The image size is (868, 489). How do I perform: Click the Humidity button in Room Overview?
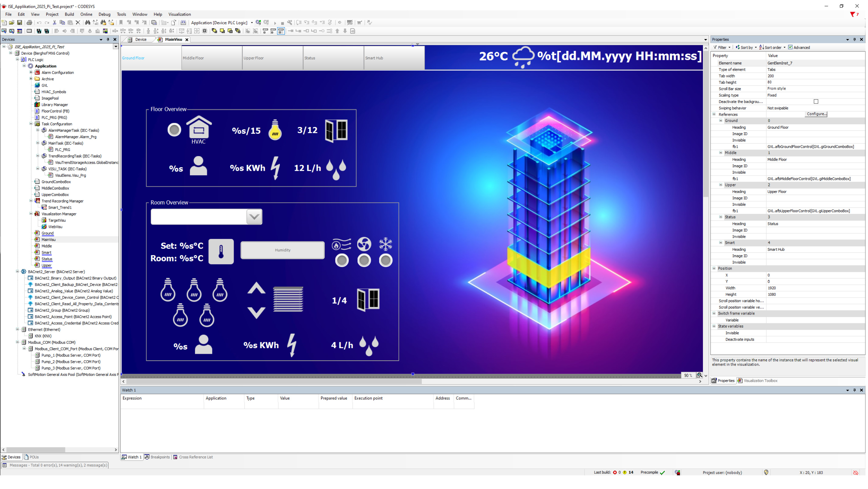[x=283, y=250]
